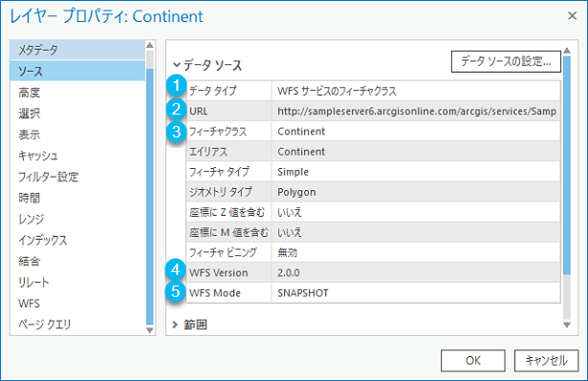Expand the 範囲 section
The image size is (588, 381).
tap(175, 325)
